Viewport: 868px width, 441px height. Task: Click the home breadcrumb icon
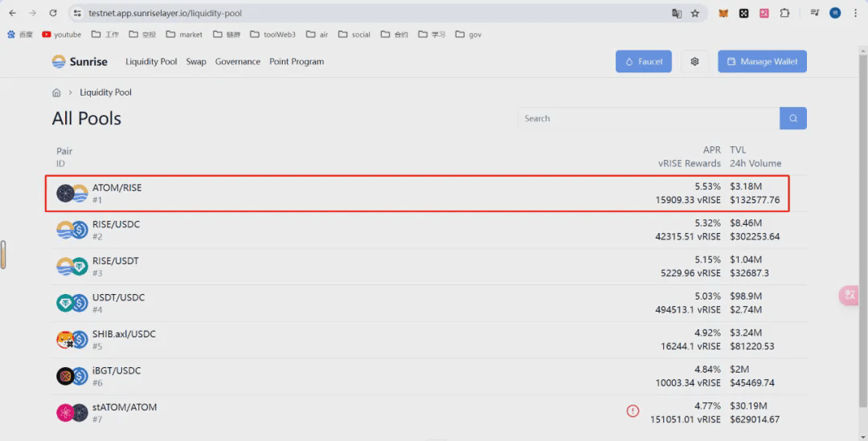pyautogui.click(x=56, y=92)
